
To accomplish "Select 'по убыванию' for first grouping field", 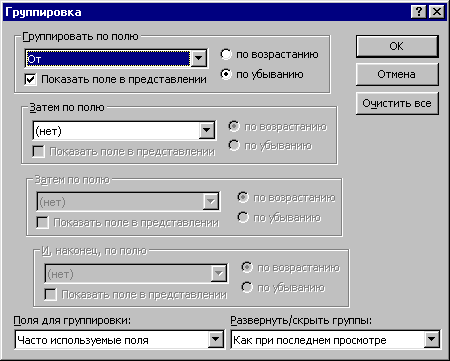I will coord(226,74).
